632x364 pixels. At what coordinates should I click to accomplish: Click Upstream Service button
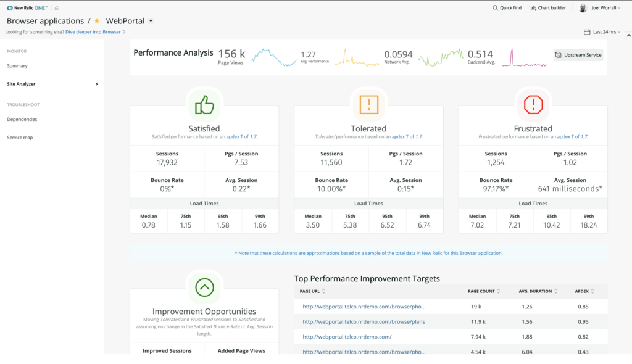pyautogui.click(x=578, y=55)
